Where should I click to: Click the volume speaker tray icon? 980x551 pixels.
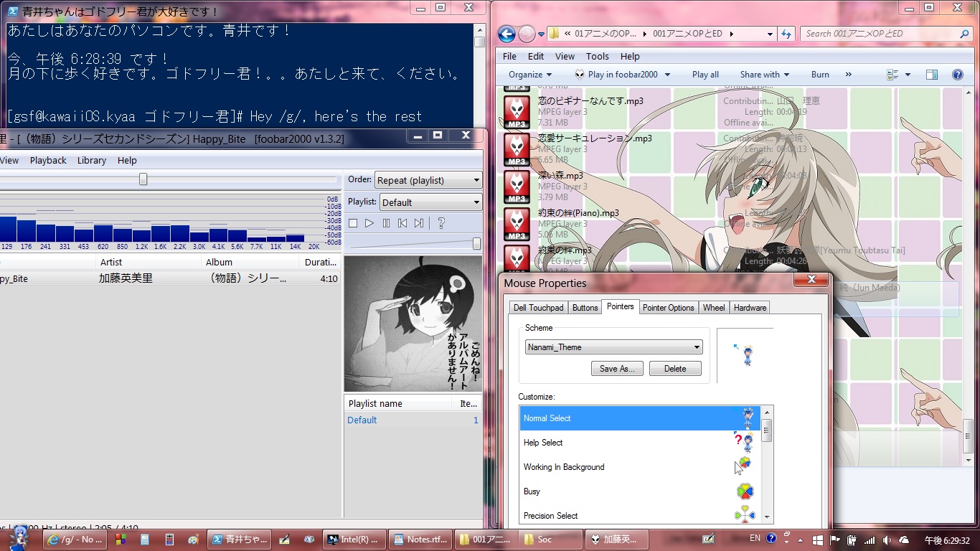[x=886, y=540]
